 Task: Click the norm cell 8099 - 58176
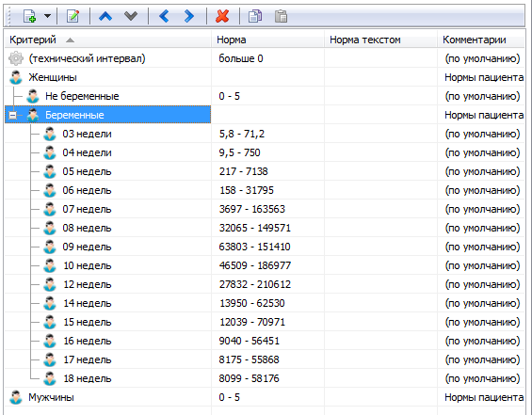(x=249, y=378)
